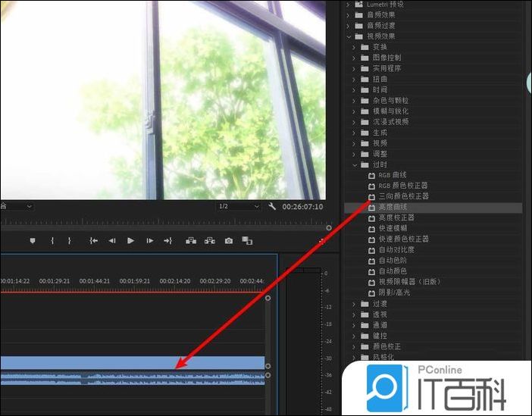The width and height of the screenshot is (532, 416).
Task: Add a marker in the program monitor
Action: 33,240
